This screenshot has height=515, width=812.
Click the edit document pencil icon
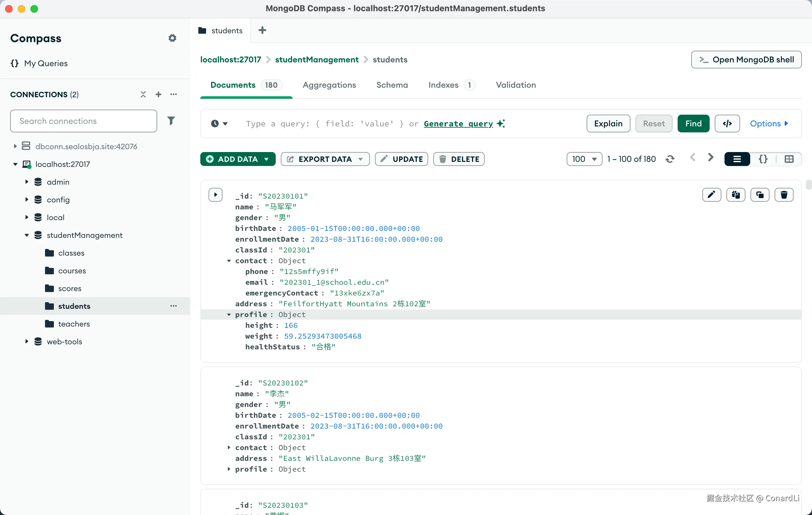pyautogui.click(x=712, y=195)
